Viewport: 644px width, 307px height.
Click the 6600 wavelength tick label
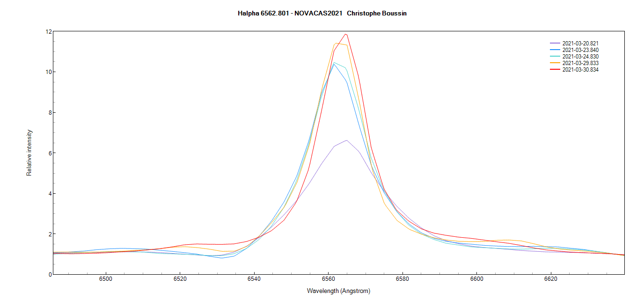[x=476, y=279]
